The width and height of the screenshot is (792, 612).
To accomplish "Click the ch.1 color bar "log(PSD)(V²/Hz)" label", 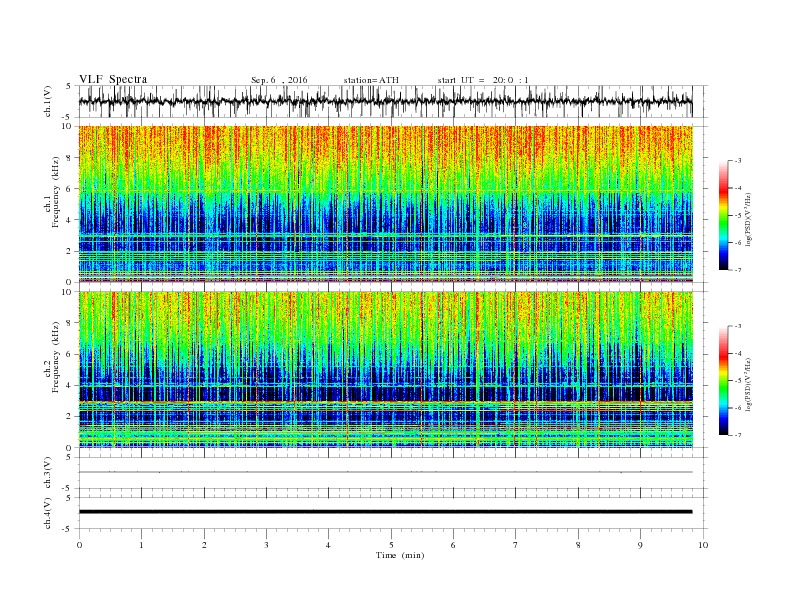I will (749, 218).
